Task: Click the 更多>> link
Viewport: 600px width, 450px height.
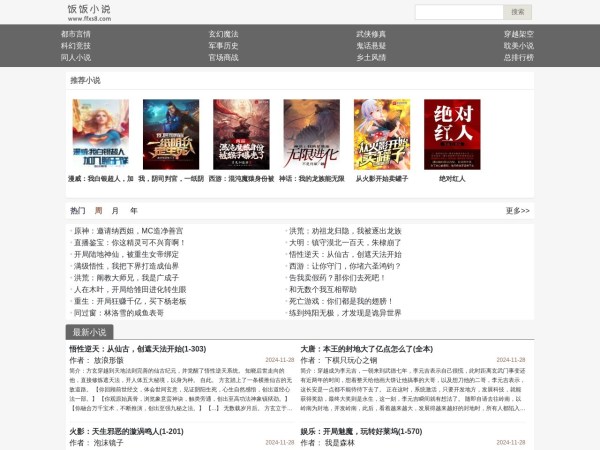Action: pyautogui.click(x=517, y=211)
